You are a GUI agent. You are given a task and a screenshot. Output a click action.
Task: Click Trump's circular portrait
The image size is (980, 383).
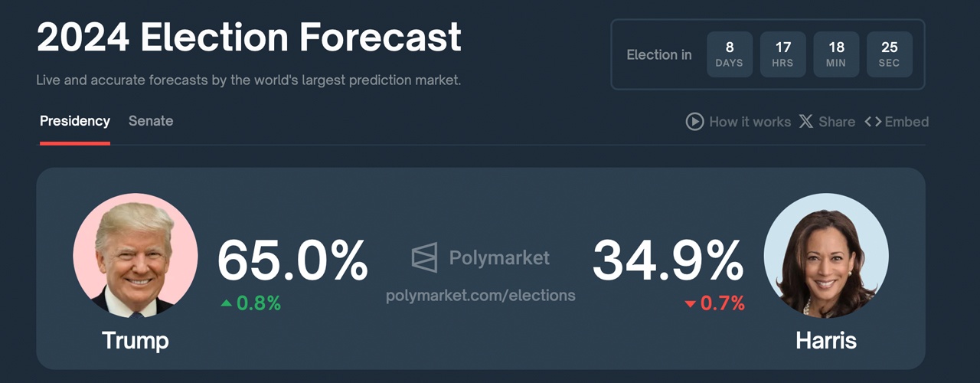pyautogui.click(x=136, y=255)
